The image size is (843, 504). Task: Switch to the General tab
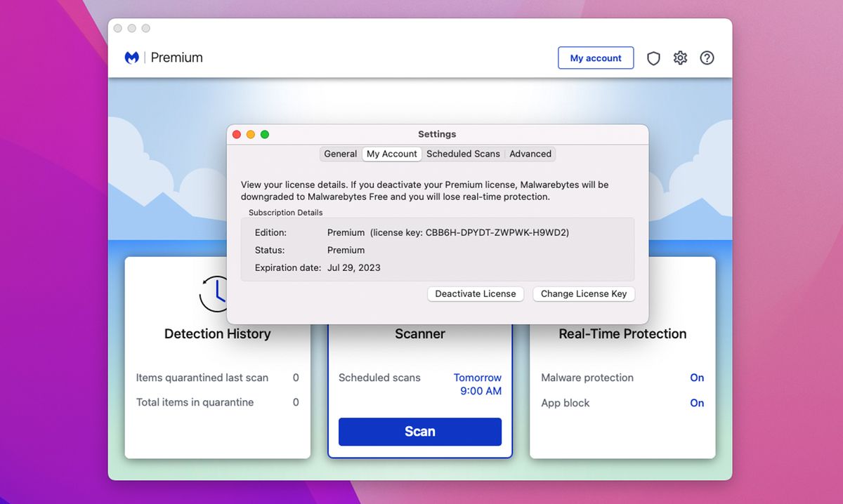[x=340, y=154]
